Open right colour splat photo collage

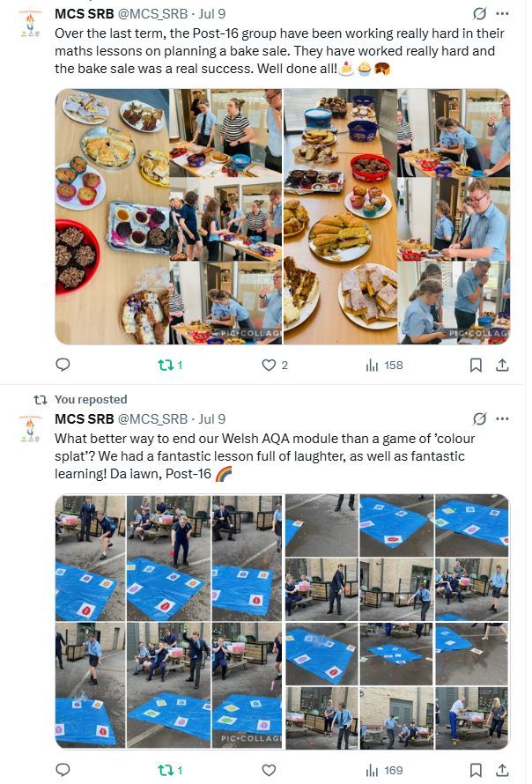(397, 621)
